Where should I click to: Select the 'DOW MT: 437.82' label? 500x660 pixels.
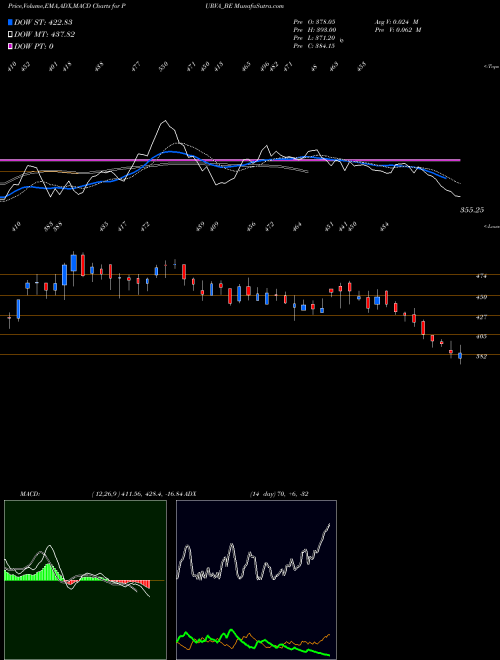(44, 35)
